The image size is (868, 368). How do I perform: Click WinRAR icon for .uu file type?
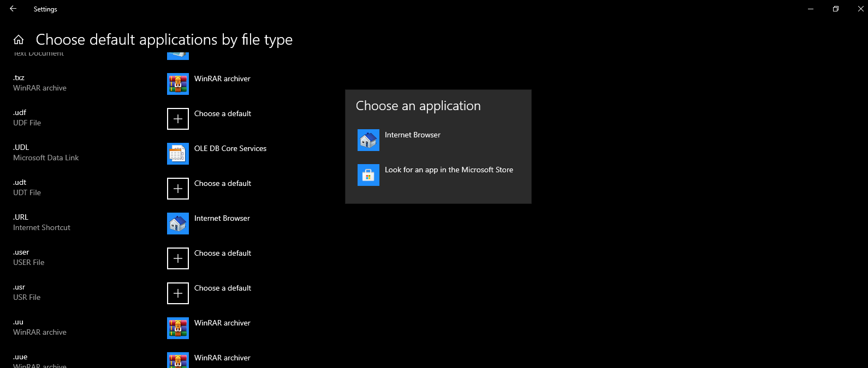click(x=178, y=328)
